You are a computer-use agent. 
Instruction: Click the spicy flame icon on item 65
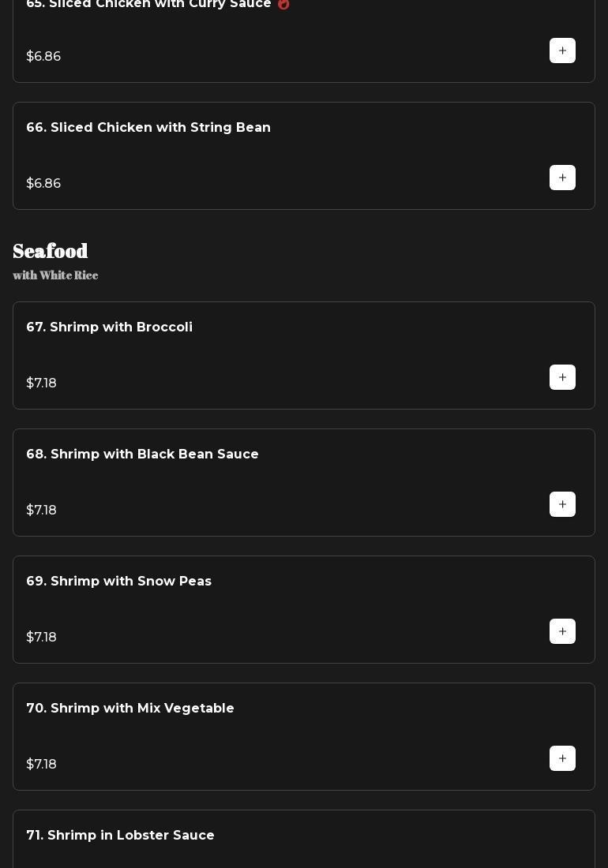[283, 4]
